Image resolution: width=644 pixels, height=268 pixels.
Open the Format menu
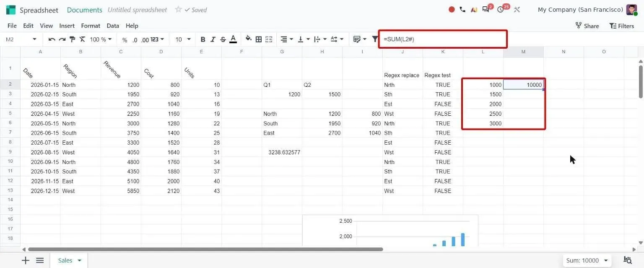(x=91, y=26)
